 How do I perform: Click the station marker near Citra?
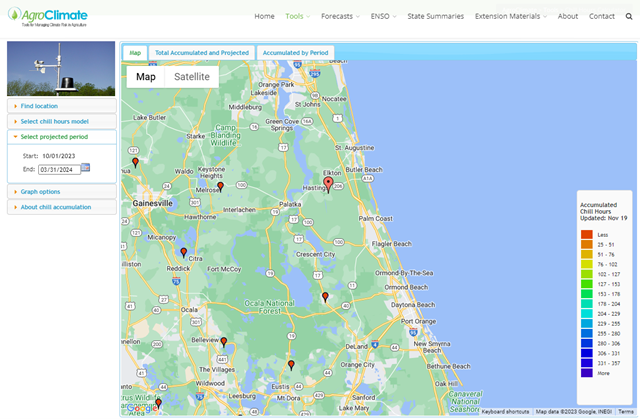(x=183, y=253)
